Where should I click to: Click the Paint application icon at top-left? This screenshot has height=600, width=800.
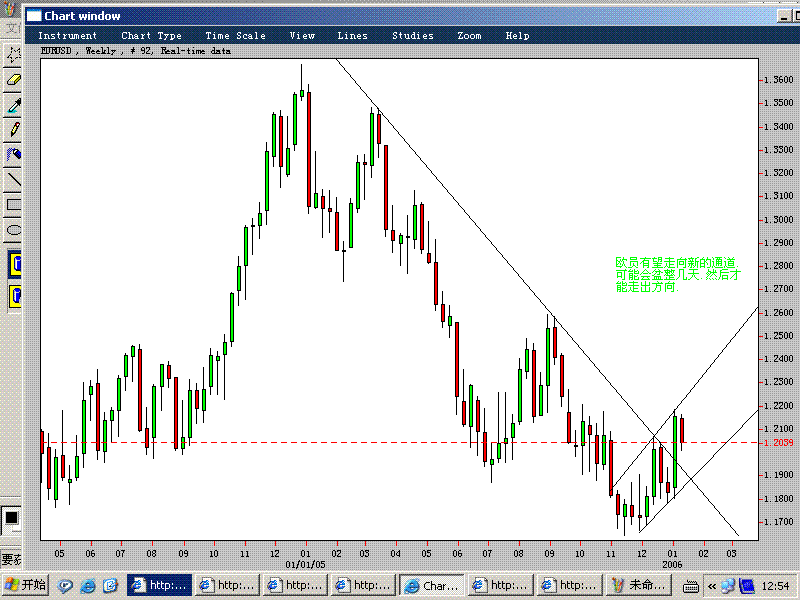(x=9, y=8)
